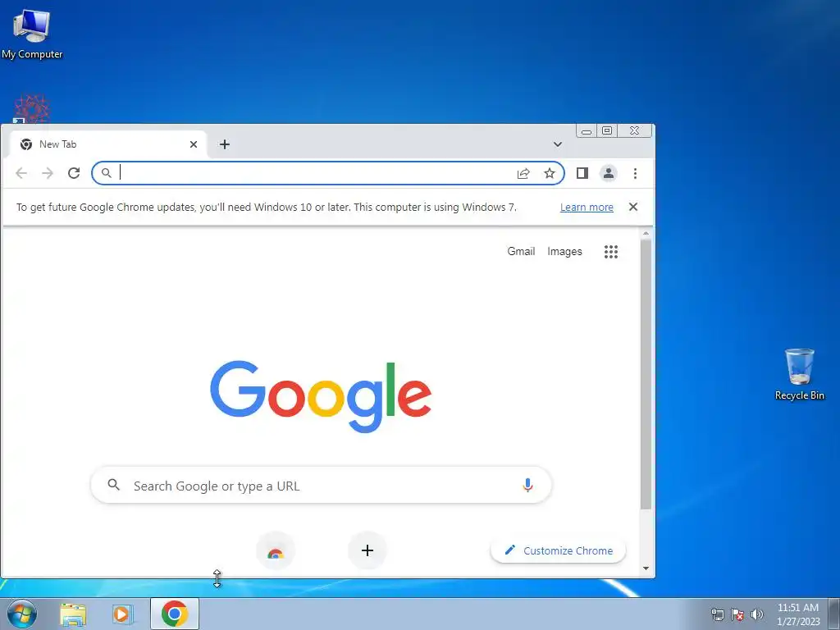Screen dimensions: 840x630
Task: Select the My Computer desktop icon
Action: tap(32, 34)
